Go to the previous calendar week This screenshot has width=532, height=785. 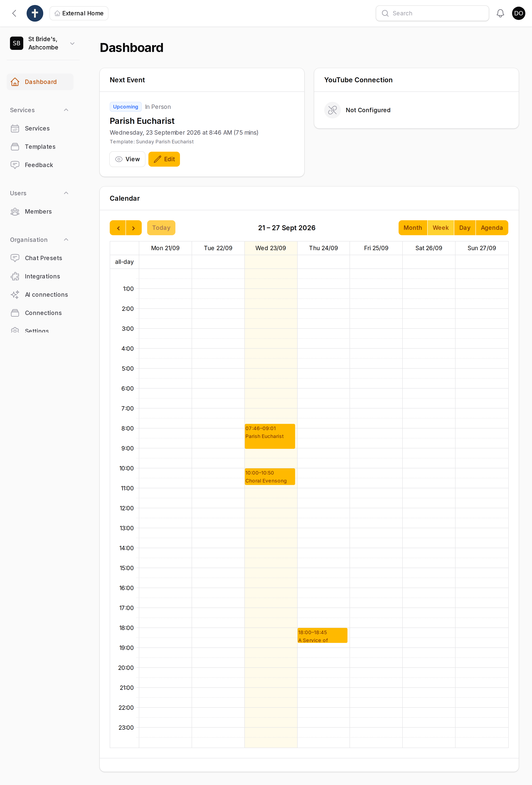click(x=118, y=228)
